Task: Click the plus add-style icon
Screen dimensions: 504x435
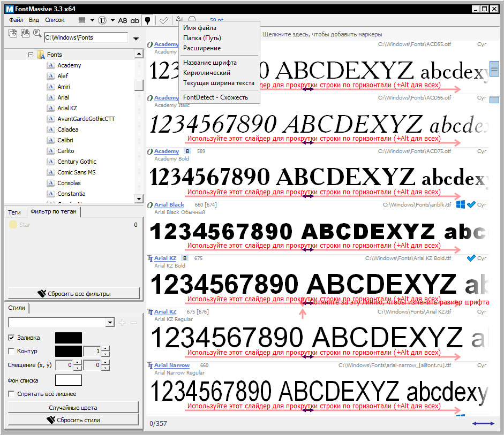Action: click(x=122, y=323)
